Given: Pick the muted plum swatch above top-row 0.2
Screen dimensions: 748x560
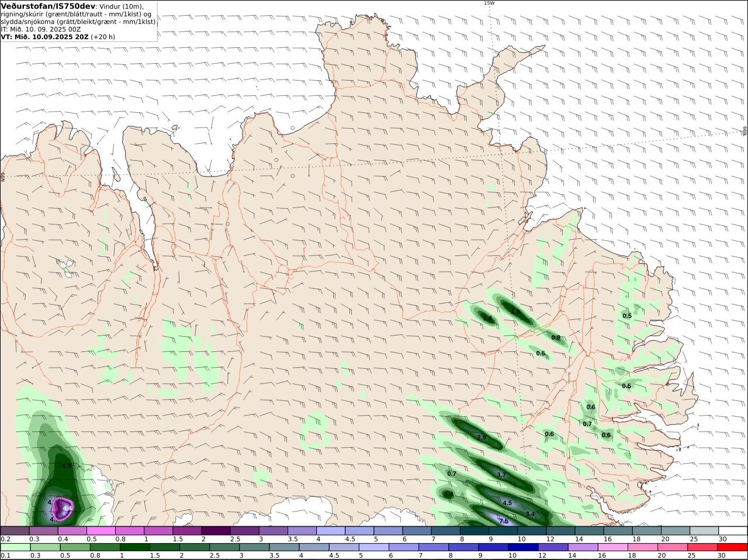Looking at the screenshot, I should pyautogui.click(x=15, y=531).
